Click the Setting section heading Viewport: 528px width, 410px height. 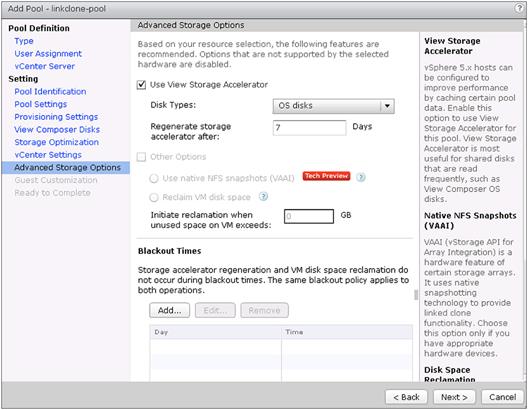pyautogui.click(x=23, y=79)
